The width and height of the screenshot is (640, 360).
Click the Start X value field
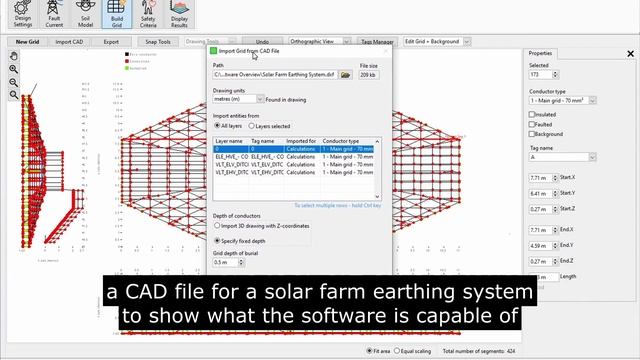(540, 178)
